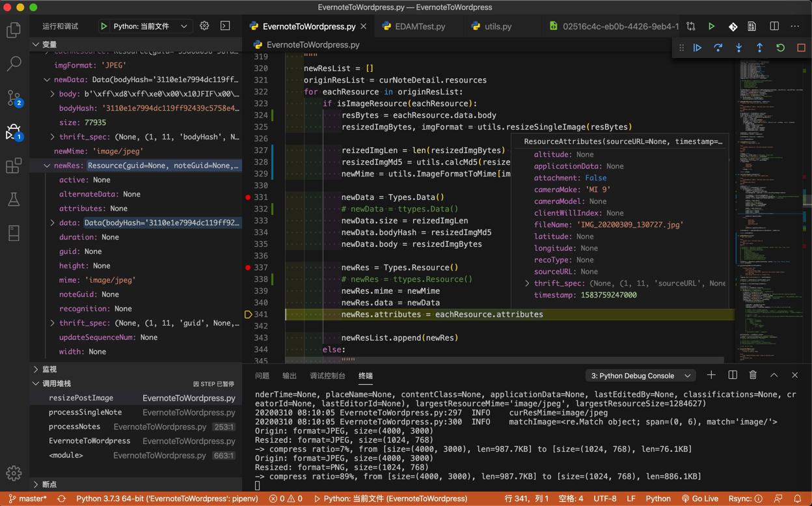
Task: Open the 调试控制台 panel tab
Action: point(327,376)
